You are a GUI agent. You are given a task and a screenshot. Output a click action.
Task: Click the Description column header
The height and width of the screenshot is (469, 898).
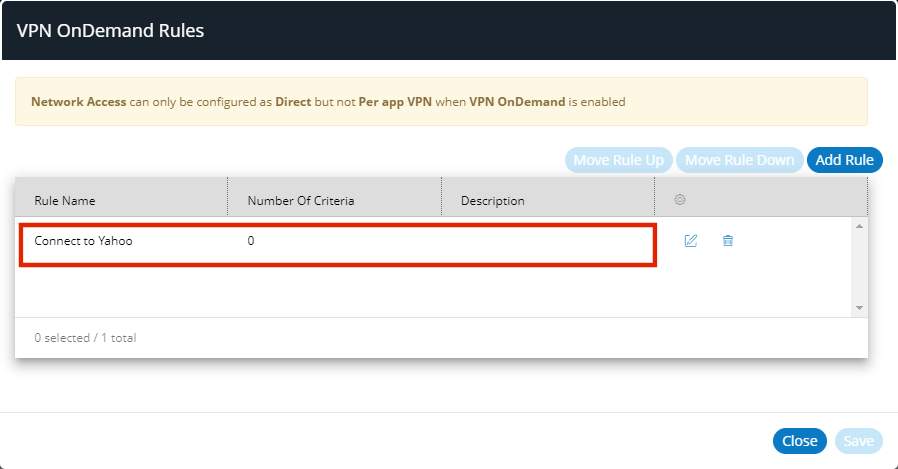(x=492, y=201)
